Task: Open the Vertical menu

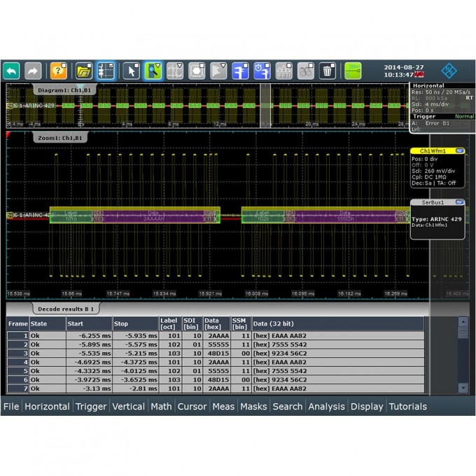Action: (128, 407)
